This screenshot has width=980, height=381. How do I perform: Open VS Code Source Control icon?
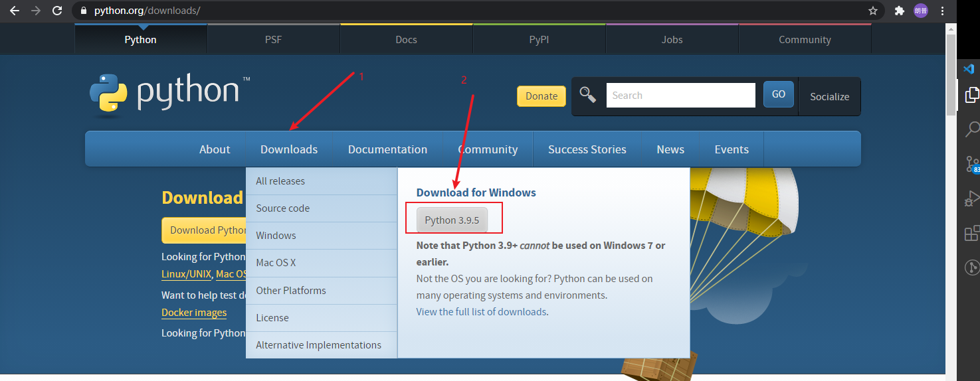click(972, 163)
